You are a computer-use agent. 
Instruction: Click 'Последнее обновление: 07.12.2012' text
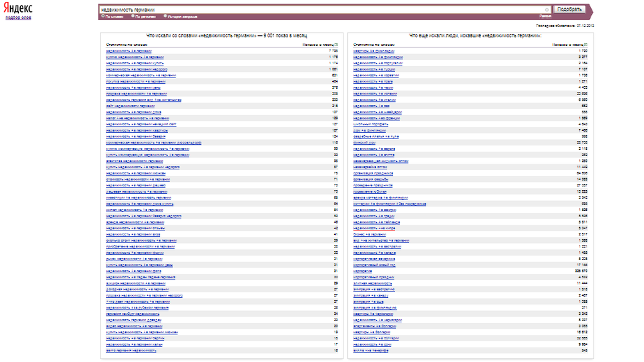point(565,26)
